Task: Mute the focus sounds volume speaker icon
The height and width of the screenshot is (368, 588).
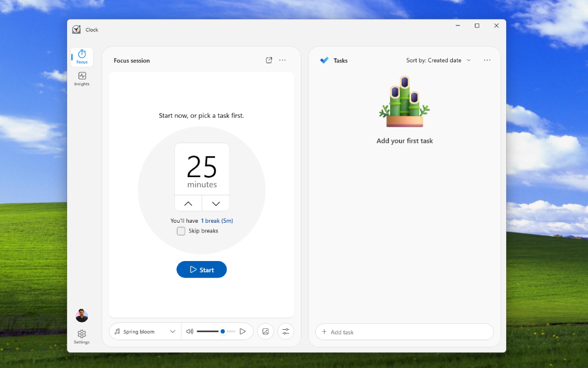Action: [190, 331]
